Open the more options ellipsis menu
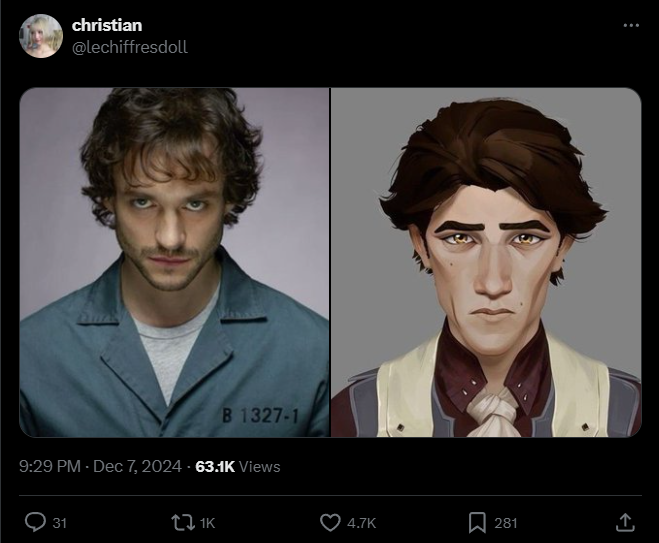659x543 pixels. [x=630, y=25]
